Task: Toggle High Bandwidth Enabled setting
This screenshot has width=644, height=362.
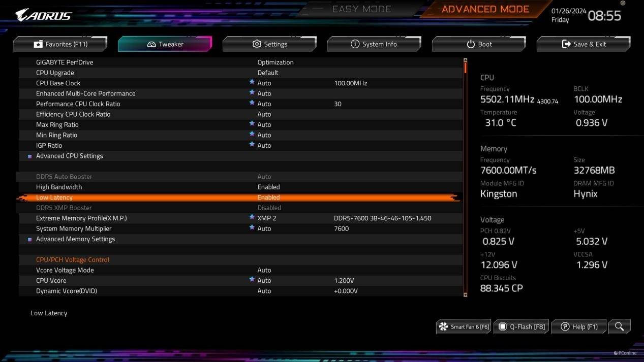Action: tap(268, 187)
